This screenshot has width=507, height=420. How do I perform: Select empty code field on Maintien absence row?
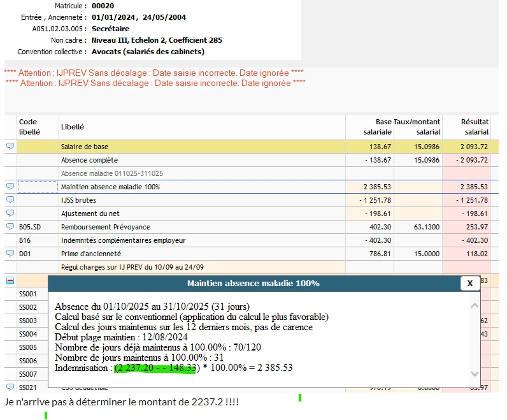point(38,187)
